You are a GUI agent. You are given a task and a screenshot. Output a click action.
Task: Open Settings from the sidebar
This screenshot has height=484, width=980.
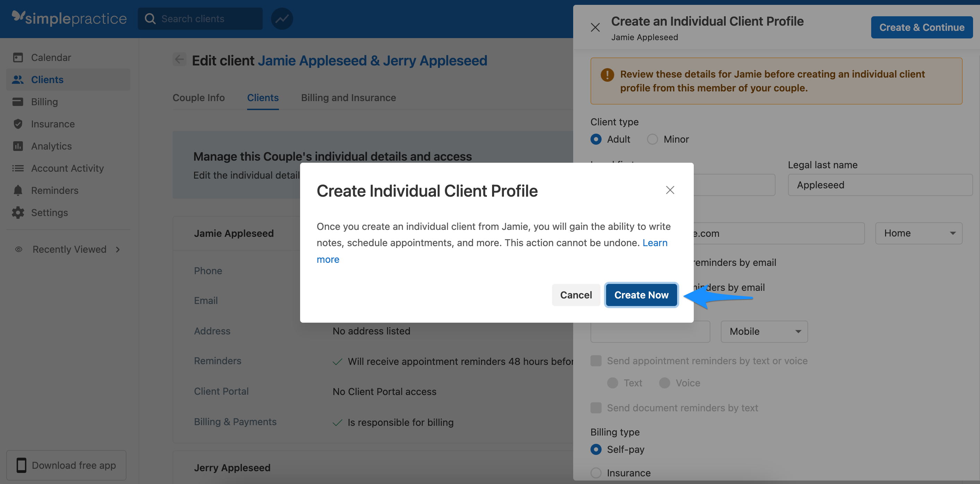pyautogui.click(x=50, y=213)
